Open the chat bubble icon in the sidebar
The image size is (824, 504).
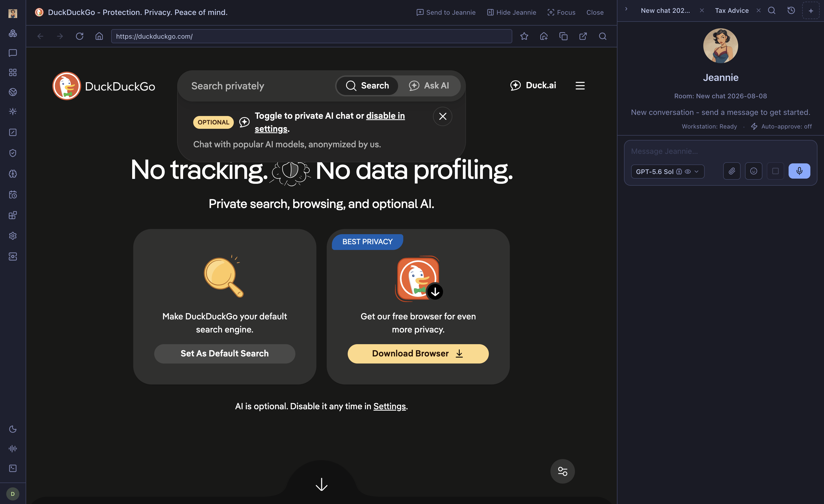(x=13, y=53)
